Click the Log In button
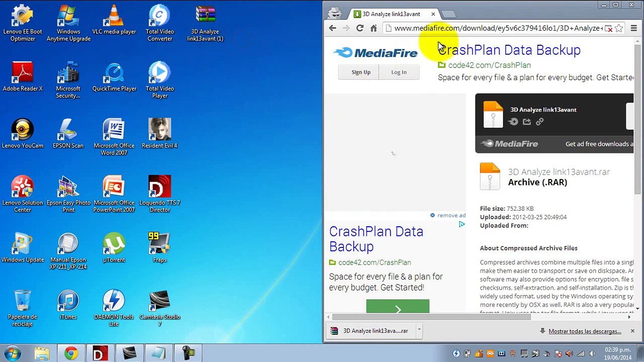The image size is (644, 362). [x=399, y=72]
